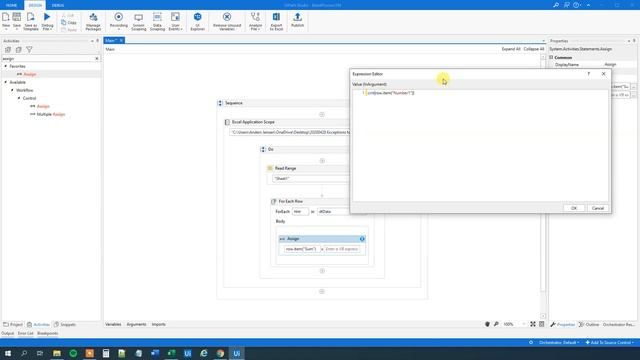Open the Calculator from the taskbar
Screen dimensions: 640x360
point(106,353)
